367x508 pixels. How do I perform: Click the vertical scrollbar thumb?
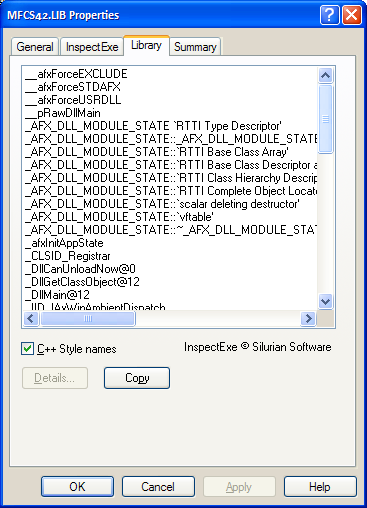pos(325,119)
